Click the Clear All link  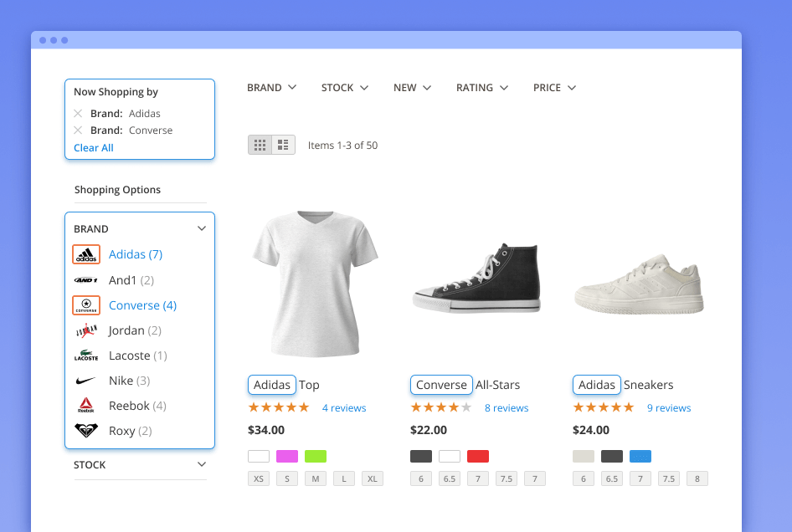(93, 148)
